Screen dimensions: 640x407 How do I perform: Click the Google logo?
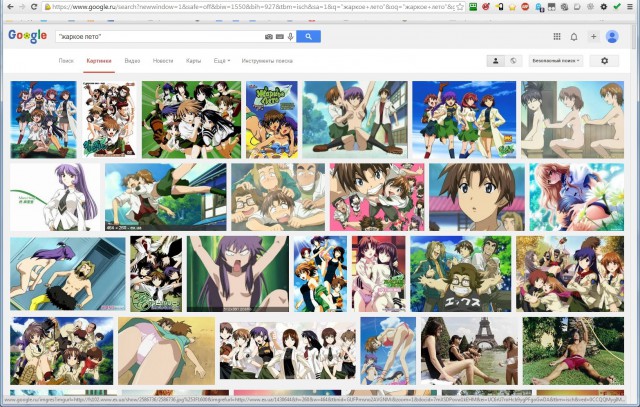27,36
